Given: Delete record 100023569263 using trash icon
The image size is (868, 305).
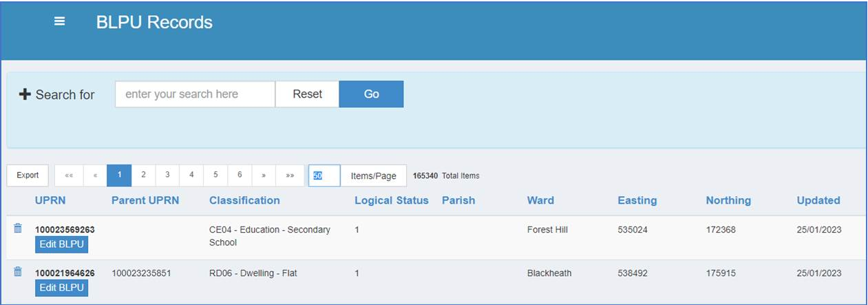Looking at the screenshot, I should tap(18, 229).
